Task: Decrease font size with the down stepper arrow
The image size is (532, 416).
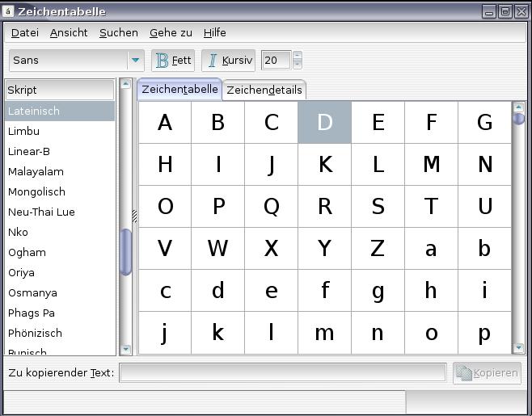Action: 298,65
